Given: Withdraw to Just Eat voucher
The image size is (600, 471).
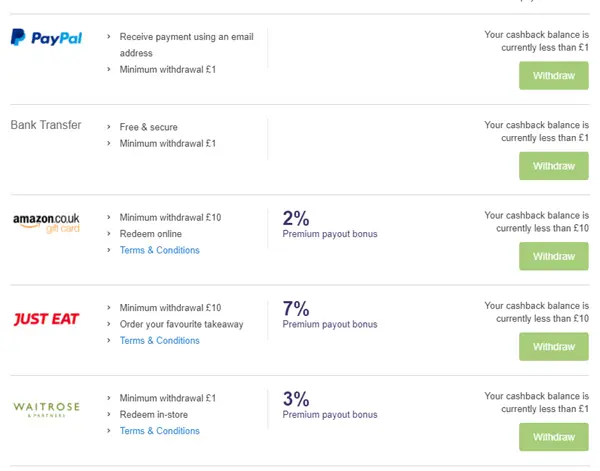Looking at the screenshot, I should click(x=554, y=346).
